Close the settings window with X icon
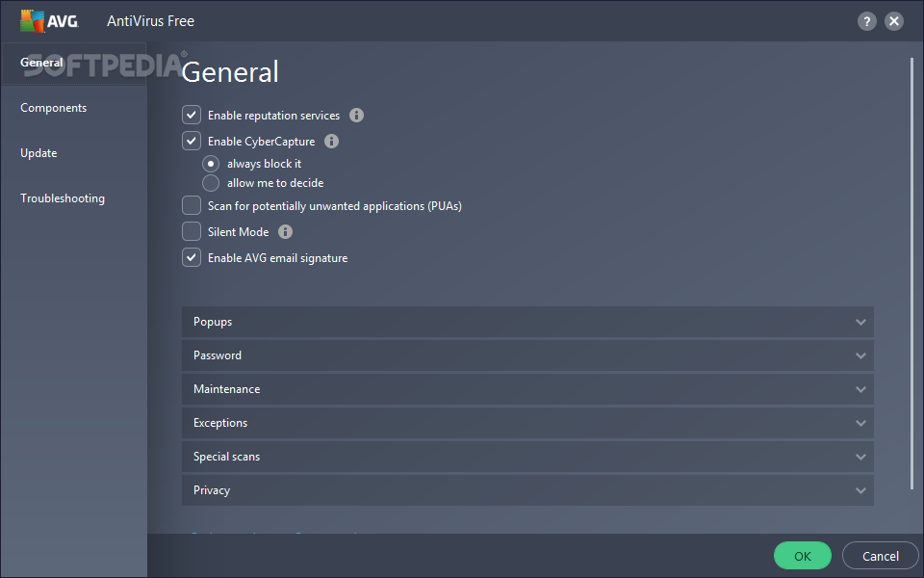Image resolution: width=924 pixels, height=578 pixels. [x=894, y=21]
